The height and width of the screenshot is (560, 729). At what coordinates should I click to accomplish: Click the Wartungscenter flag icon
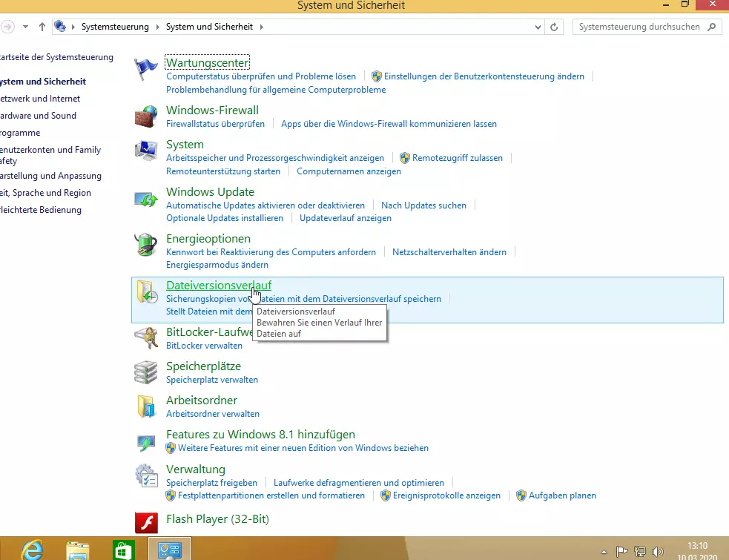point(146,70)
